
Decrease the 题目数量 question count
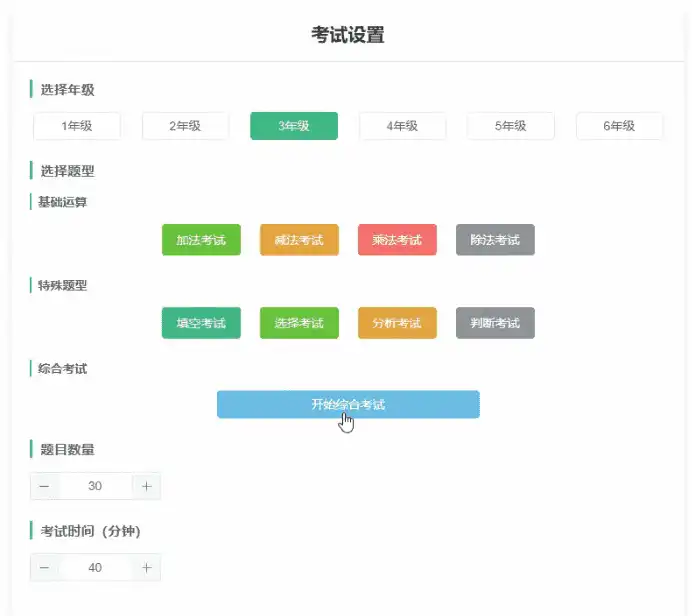tap(45, 486)
